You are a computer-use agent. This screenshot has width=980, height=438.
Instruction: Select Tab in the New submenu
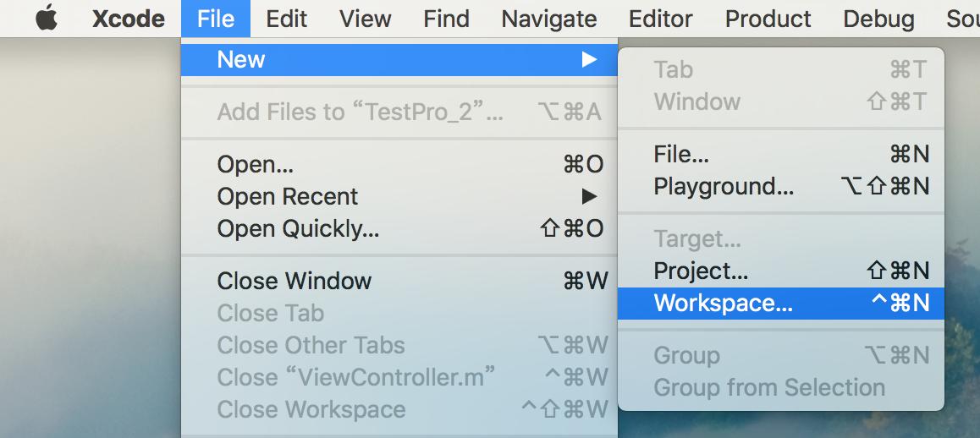click(x=780, y=70)
